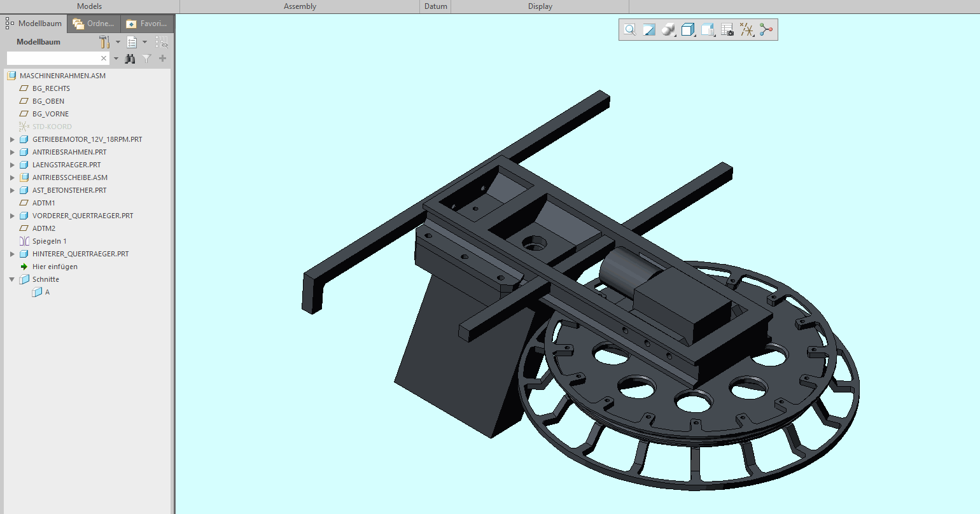This screenshot has width=980, height=514.
Task: Open the model tree hammer settings tool
Action: [104, 42]
